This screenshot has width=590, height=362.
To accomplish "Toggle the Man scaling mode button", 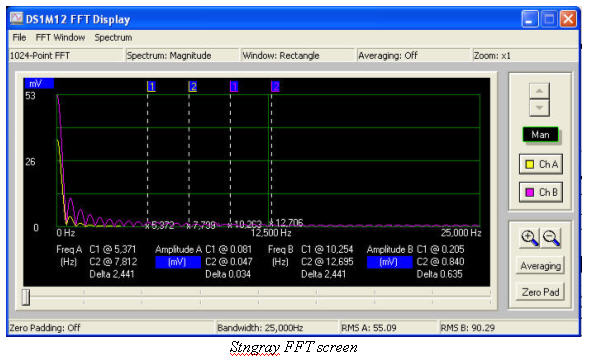I will [x=540, y=135].
